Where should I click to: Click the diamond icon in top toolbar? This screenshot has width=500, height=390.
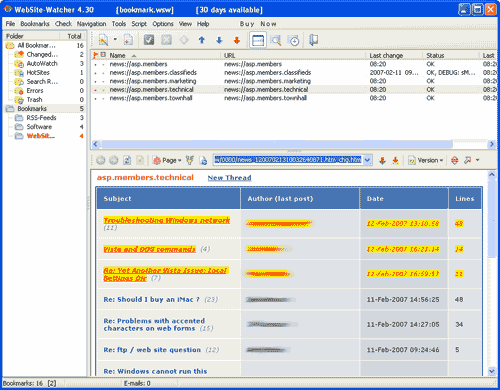pyautogui.click(x=184, y=40)
